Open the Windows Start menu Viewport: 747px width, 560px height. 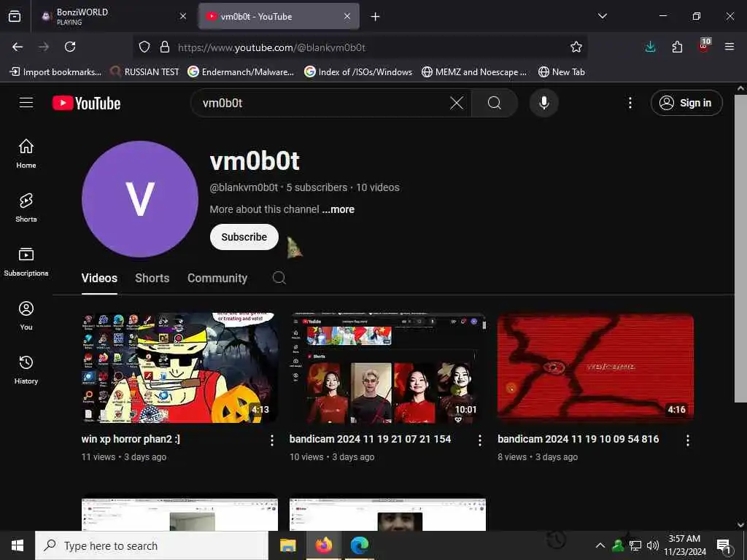[x=18, y=545]
